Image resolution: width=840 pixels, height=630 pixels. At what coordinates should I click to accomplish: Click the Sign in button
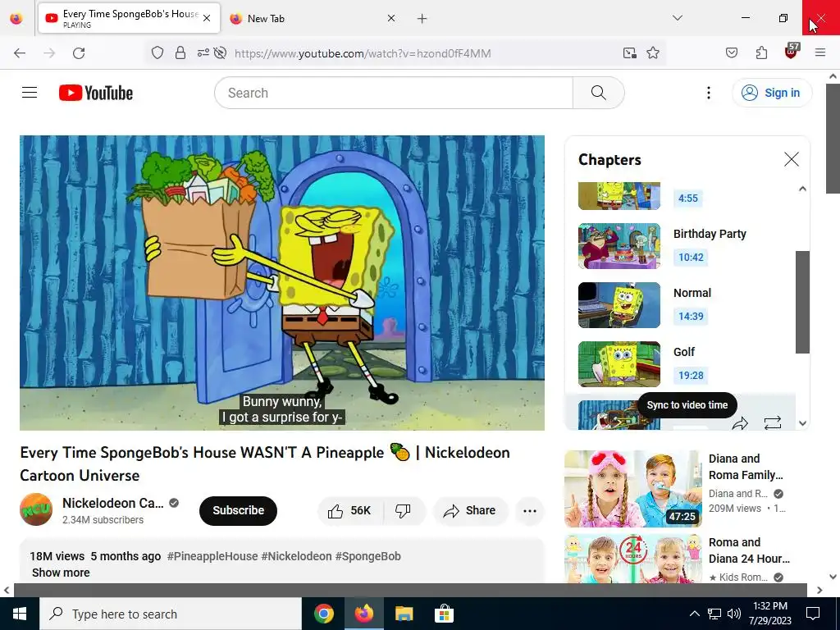[771, 93]
